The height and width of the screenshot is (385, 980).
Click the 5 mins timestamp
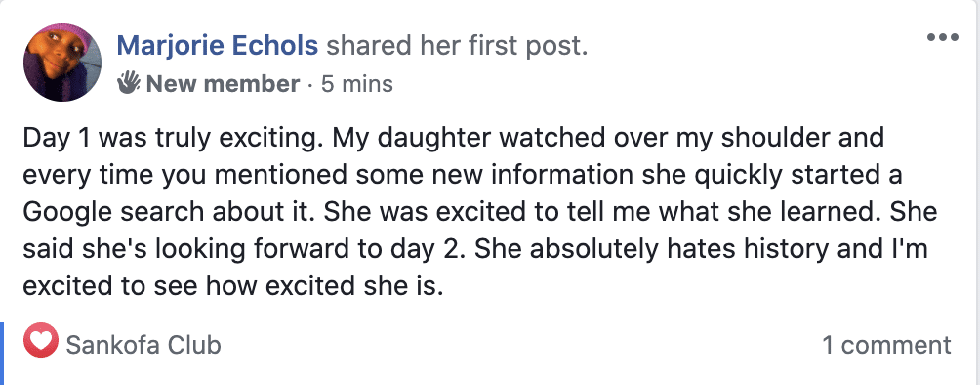(x=357, y=83)
